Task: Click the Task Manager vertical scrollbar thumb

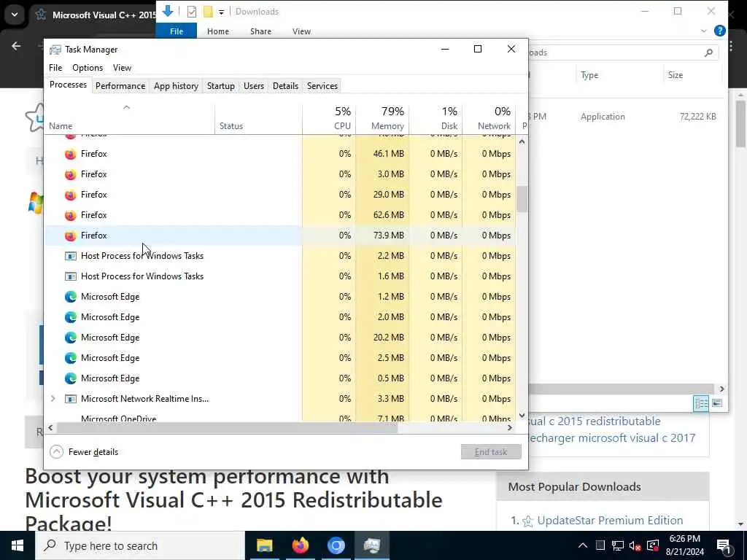Action: point(522,198)
